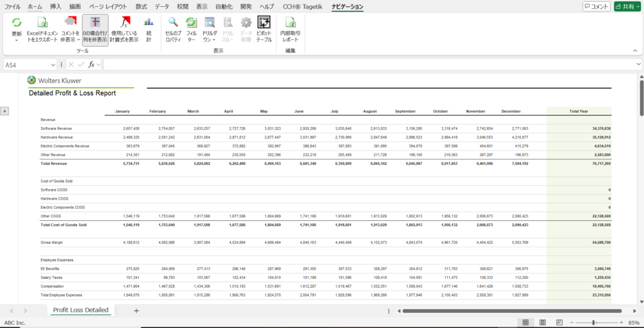Viewport: 644px width, 328px height.
Task: Click the formula bar input field
Action: [x=371, y=65]
